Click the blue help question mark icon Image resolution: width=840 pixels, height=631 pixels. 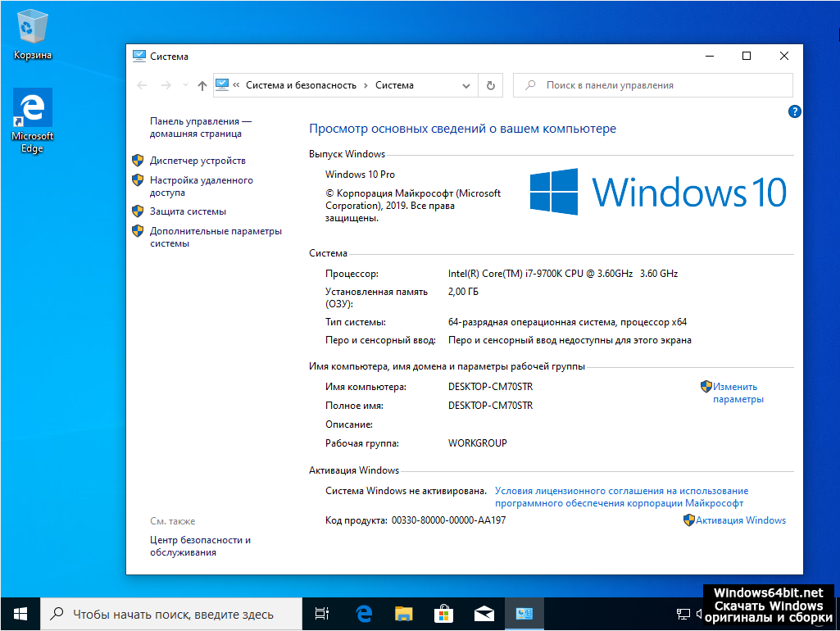pos(793,111)
